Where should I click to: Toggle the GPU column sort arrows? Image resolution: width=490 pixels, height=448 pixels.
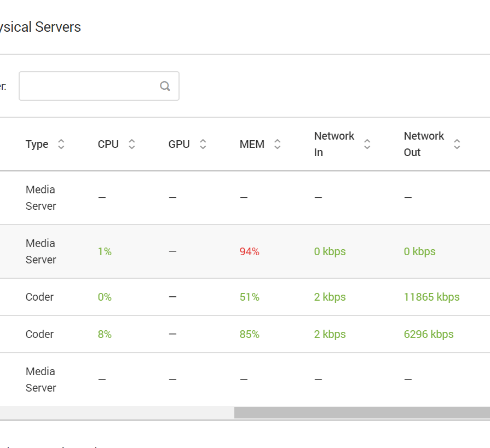pos(203,144)
